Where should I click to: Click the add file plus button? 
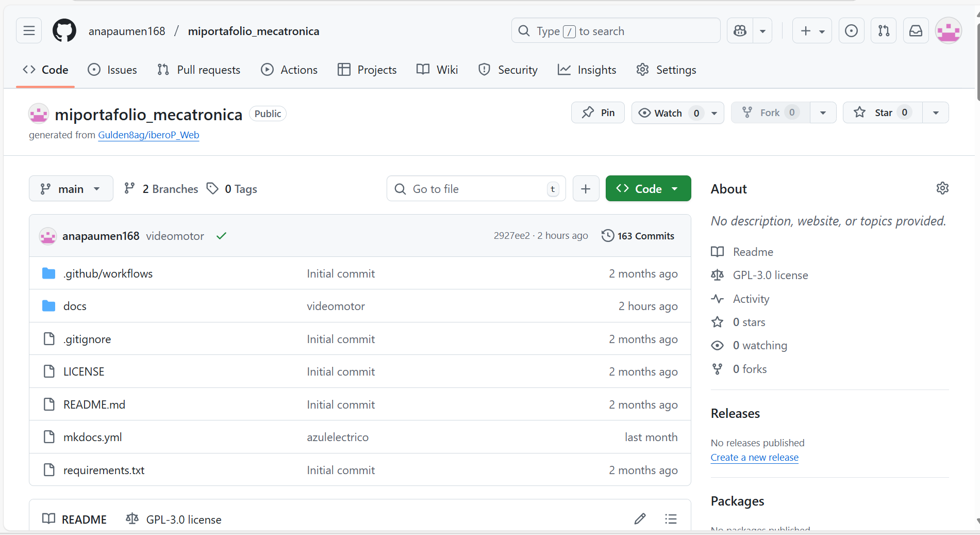(586, 189)
